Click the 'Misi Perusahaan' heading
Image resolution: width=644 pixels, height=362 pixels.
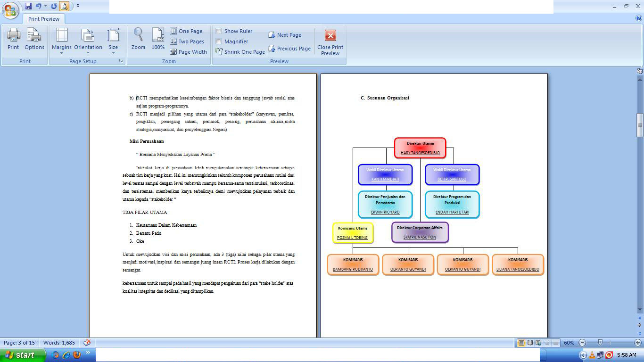[x=147, y=141]
